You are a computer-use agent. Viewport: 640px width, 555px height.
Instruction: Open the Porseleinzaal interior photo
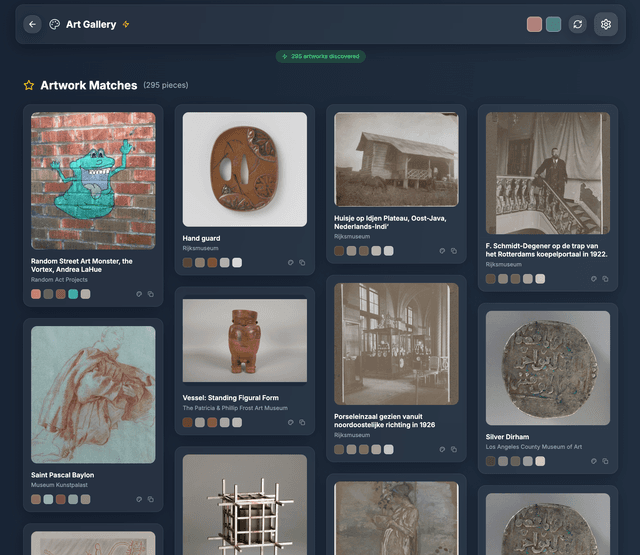[x=396, y=344]
